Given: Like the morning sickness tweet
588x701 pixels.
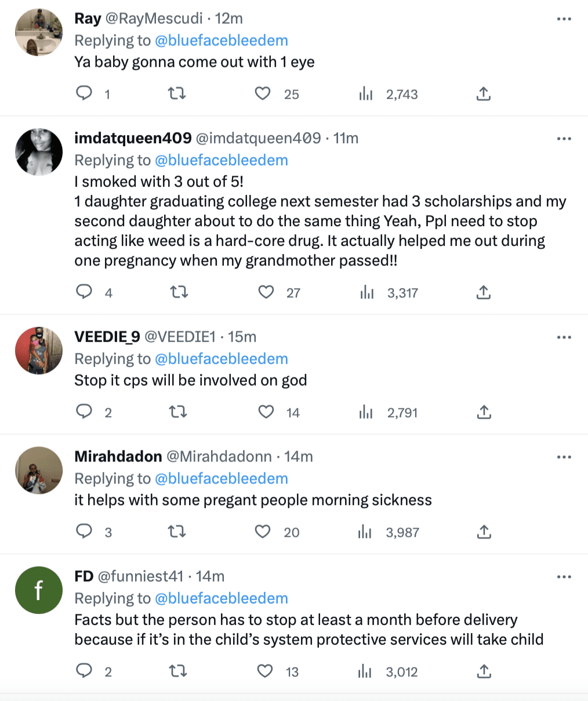Looking at the screenshot, I should click(263, 532).
